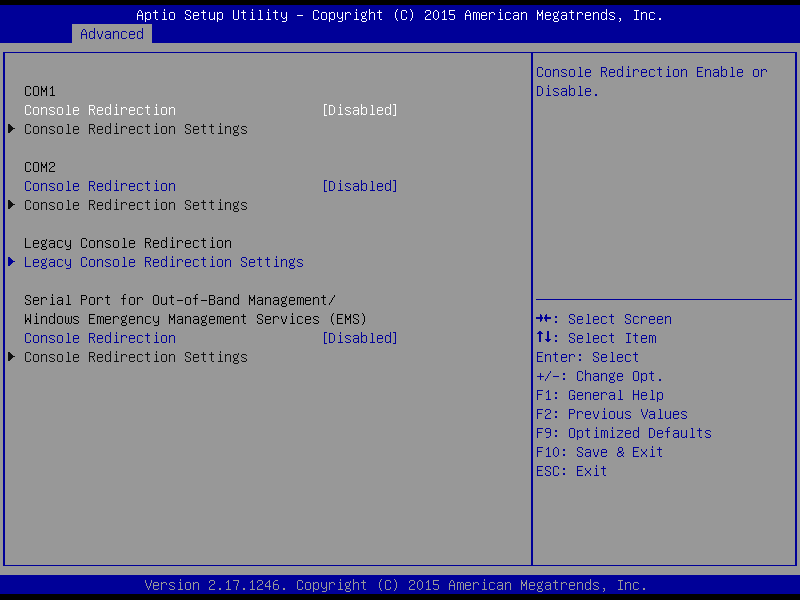This screenshot has height=600, width=800.
Task: Open COM2 Console Redirection Settings submenu
Action: (135, 205)
